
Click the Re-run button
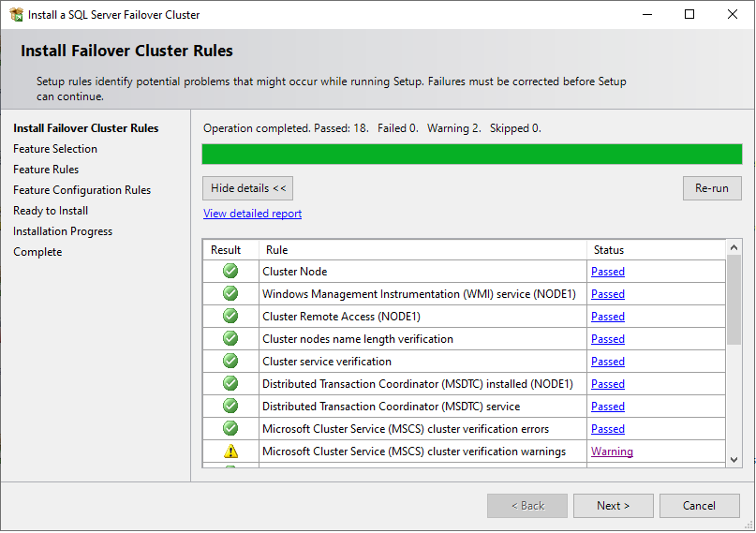(712, 188)
